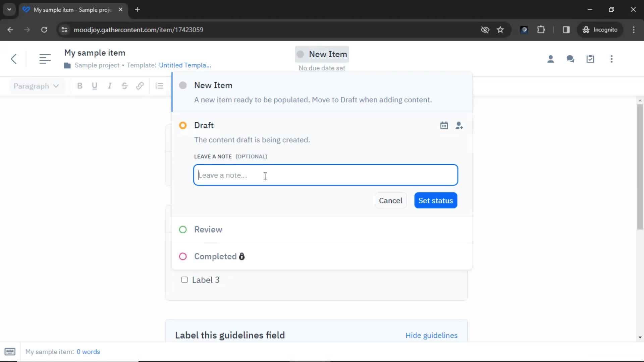Add assignee to Draft status

click(459, 125)
